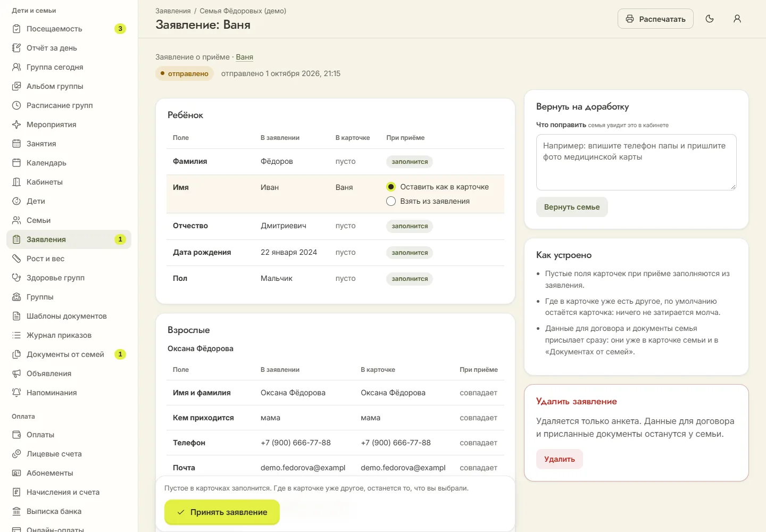Screen dimensions: 766x532
Task: Toggle dark mode moon icon
Action: click(710, 19)
